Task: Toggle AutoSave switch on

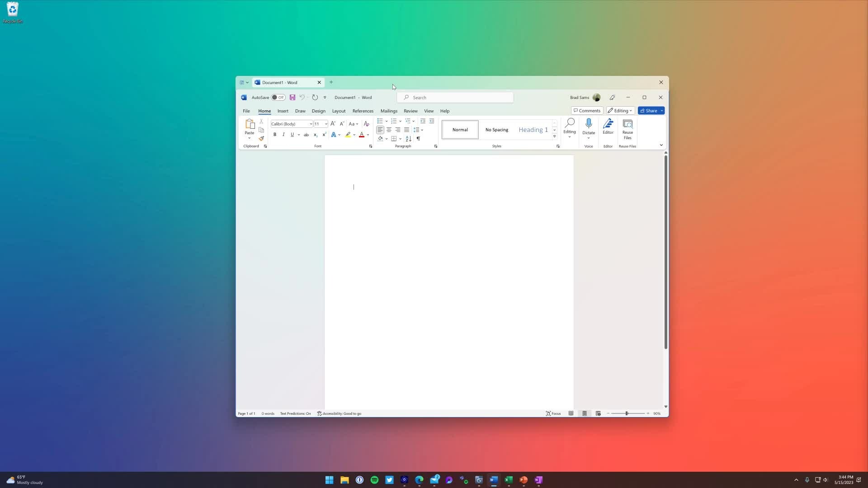Action: click(278, 98)
